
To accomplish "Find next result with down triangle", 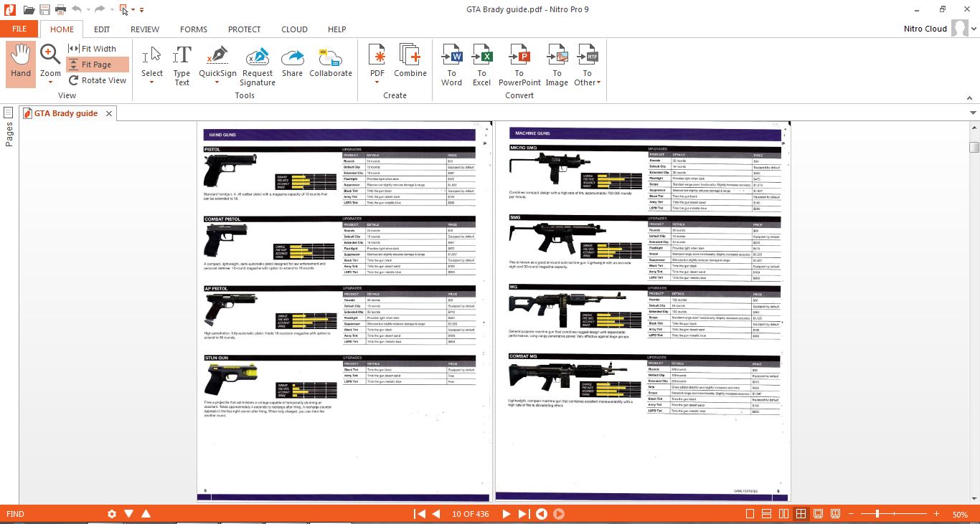I will [129, 514].
